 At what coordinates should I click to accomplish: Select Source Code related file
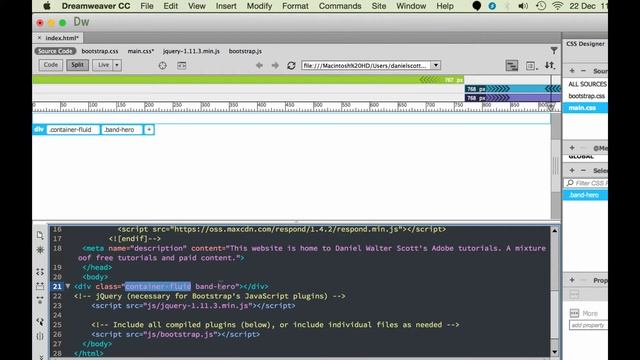click(55, 51)
